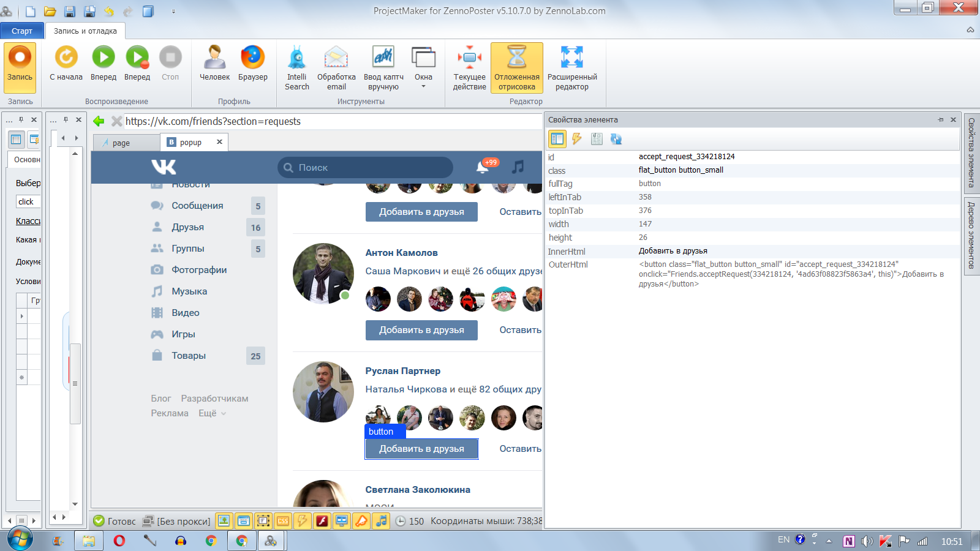Viewport: 980px width, 551px height.
Task: Open Игры in VK sidebar
Action: 183,334
